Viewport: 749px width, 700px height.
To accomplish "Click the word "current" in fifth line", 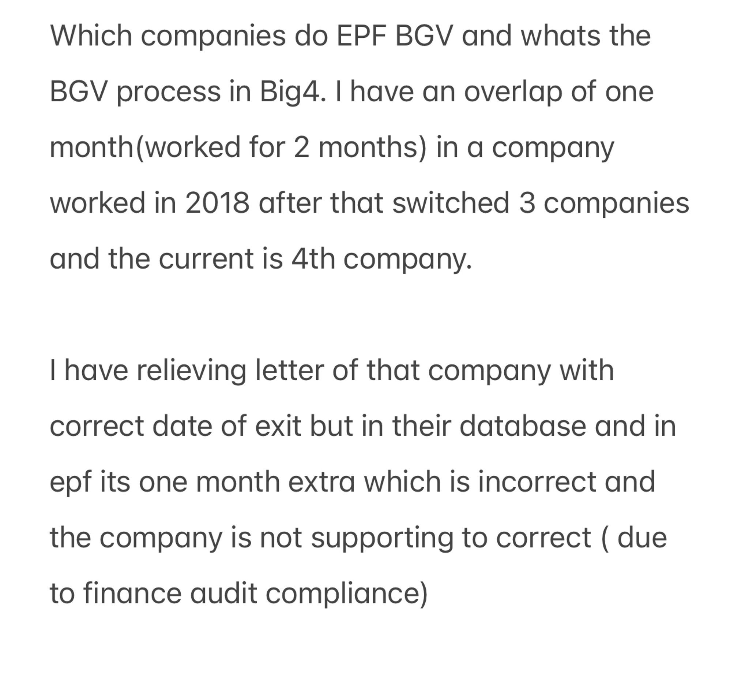I will pyautogui.click(x=206, y=259).
